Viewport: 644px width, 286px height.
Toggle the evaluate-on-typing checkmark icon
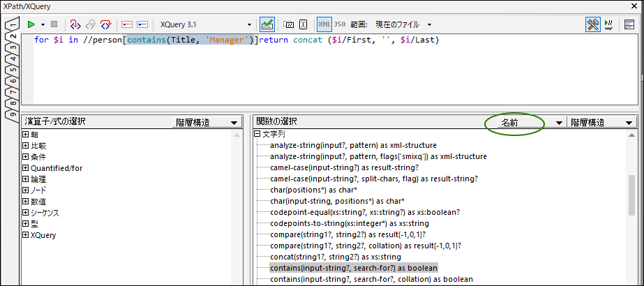(268, 24)
